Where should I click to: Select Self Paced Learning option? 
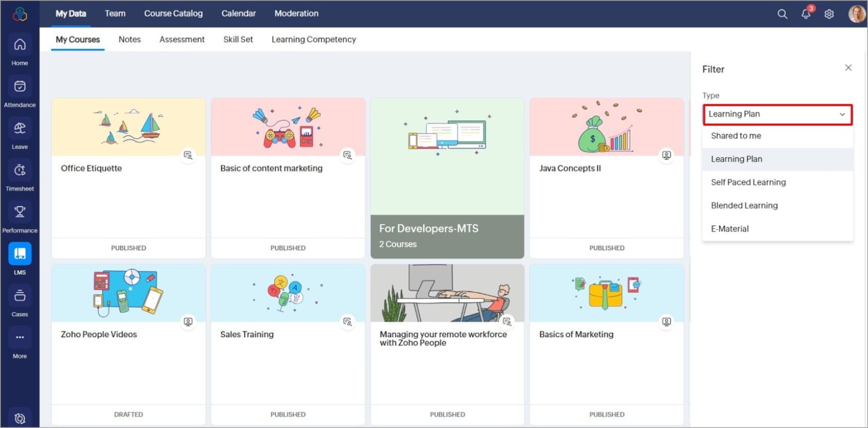pyautogui.click(x=777, y=182)
